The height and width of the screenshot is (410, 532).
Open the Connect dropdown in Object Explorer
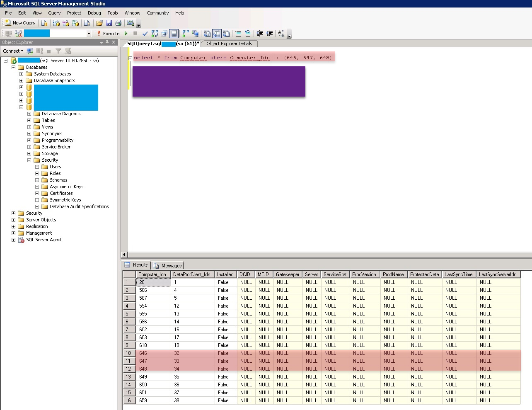(x=13, y=51)
